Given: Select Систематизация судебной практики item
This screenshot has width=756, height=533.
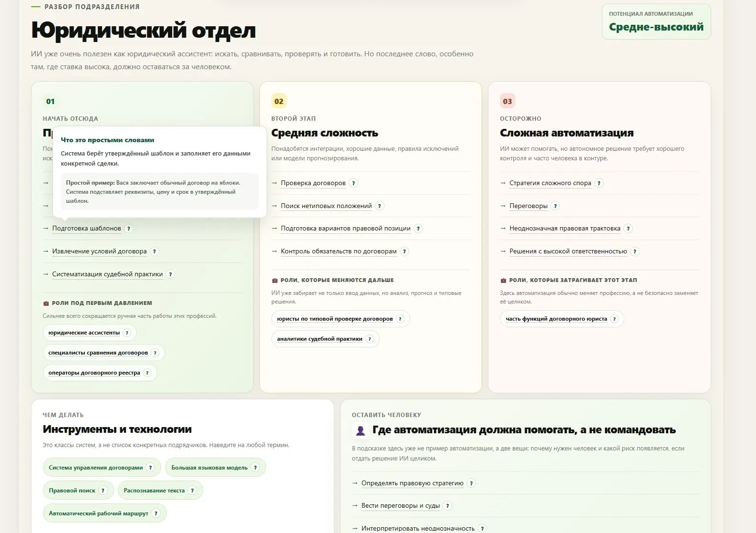Looking at the screenshot, I should pyautogui.click(x=107, y=274).
